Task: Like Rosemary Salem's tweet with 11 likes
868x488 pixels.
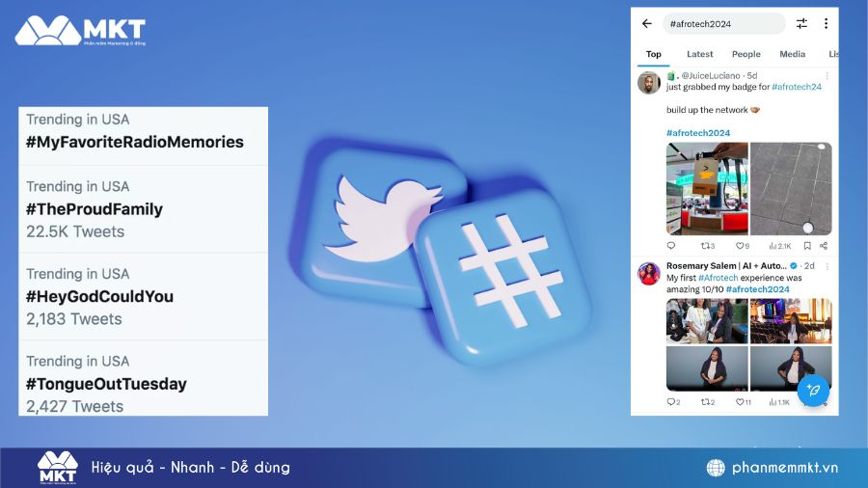Action: click(x=744, y=402)
